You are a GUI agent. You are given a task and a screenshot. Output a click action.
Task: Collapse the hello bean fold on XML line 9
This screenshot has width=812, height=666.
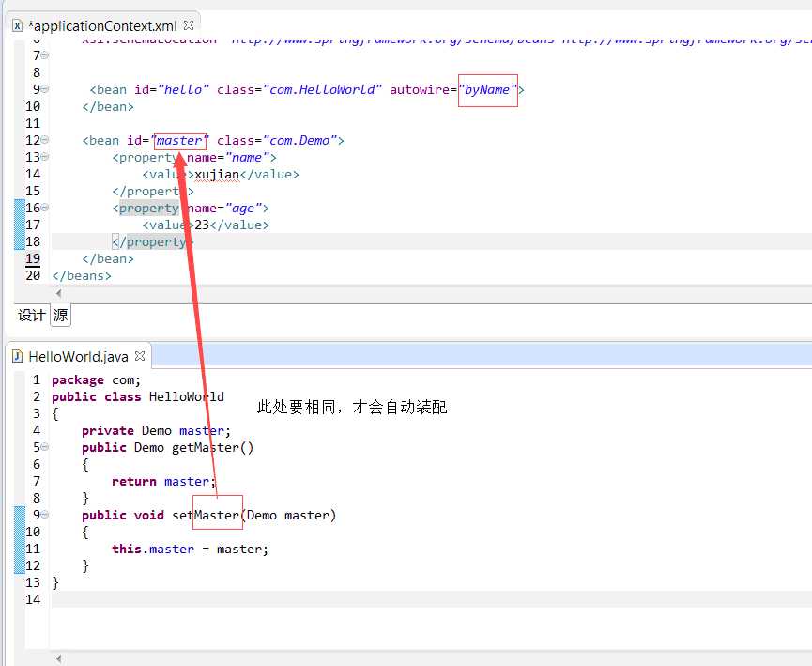point(45,89)
